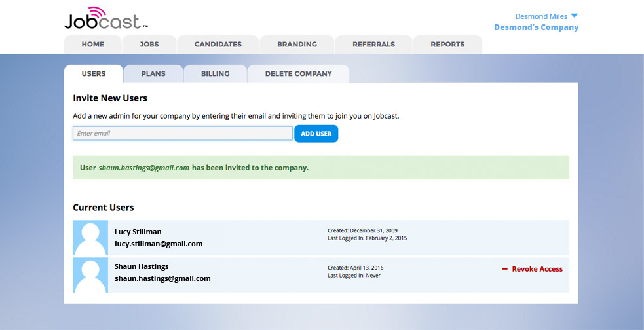Focus the Enter email input field
Screen dimensions: 644x330
(x=183, y=134)
